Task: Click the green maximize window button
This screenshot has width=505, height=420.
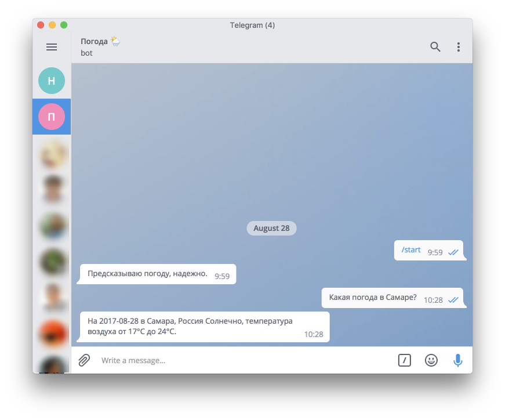Action: [x=64, y=25]
